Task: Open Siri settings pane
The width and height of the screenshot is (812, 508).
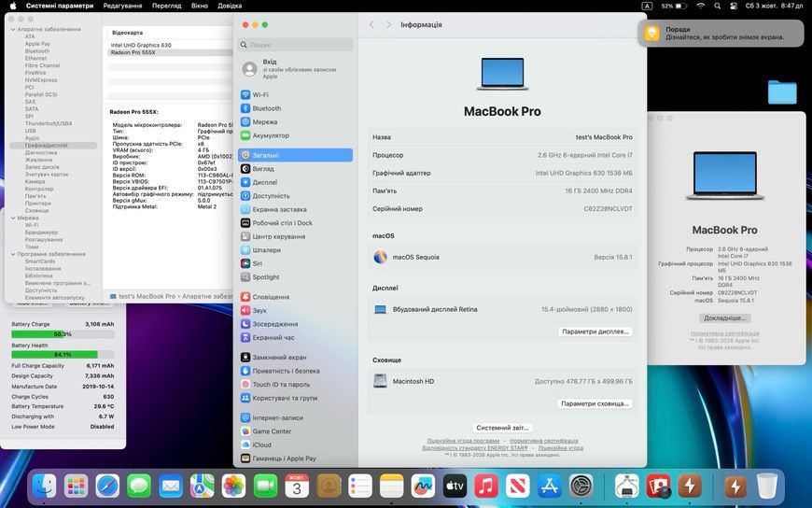Action: [x=295, y=263]
